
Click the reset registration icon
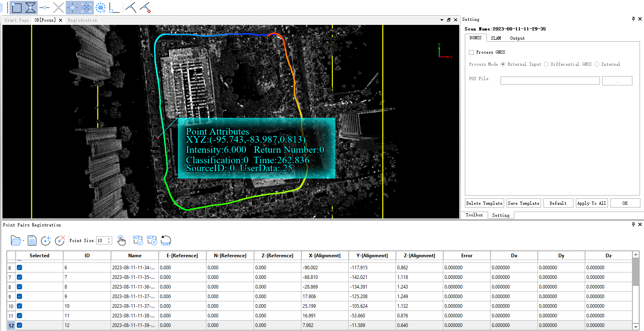[166, 240]
